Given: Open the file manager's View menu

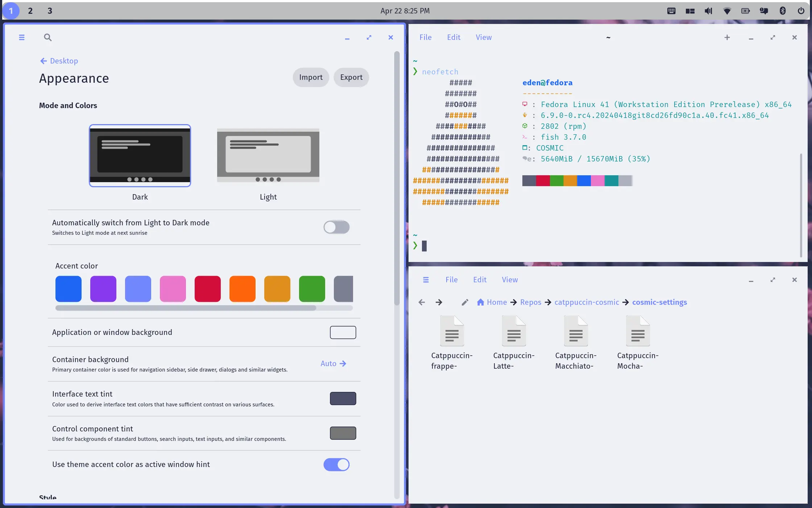Looking at the screenshot, I should [x=509, y=280].
